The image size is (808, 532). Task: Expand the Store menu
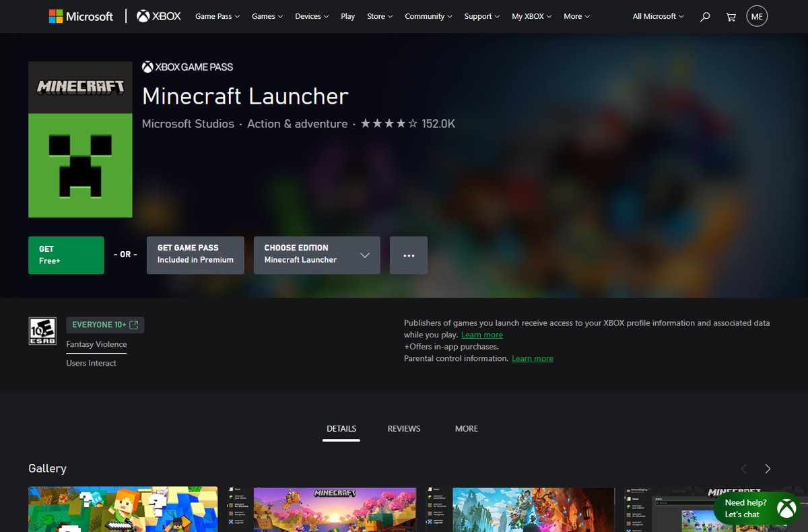click(380, 16)
